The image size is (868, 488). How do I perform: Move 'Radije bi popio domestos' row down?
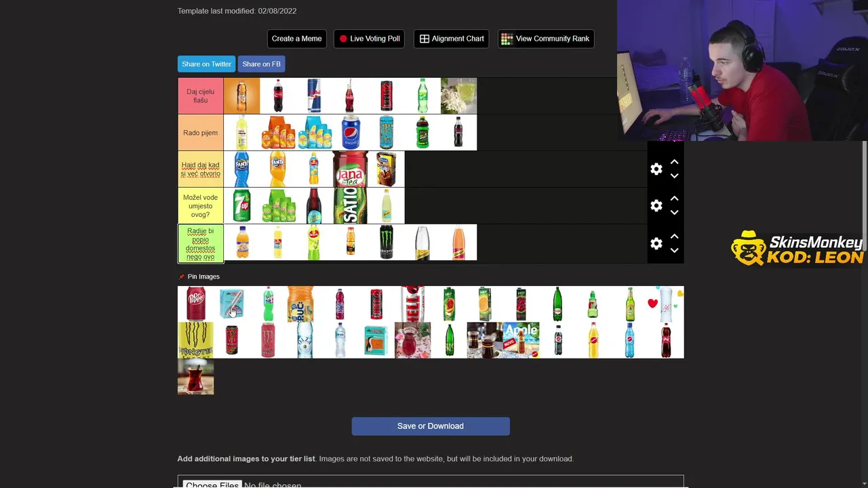coord(674,250)
